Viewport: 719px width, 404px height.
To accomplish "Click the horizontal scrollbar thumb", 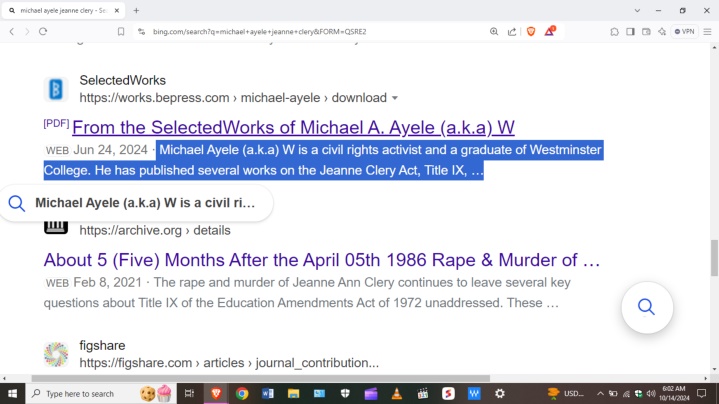I will [260, 378].
